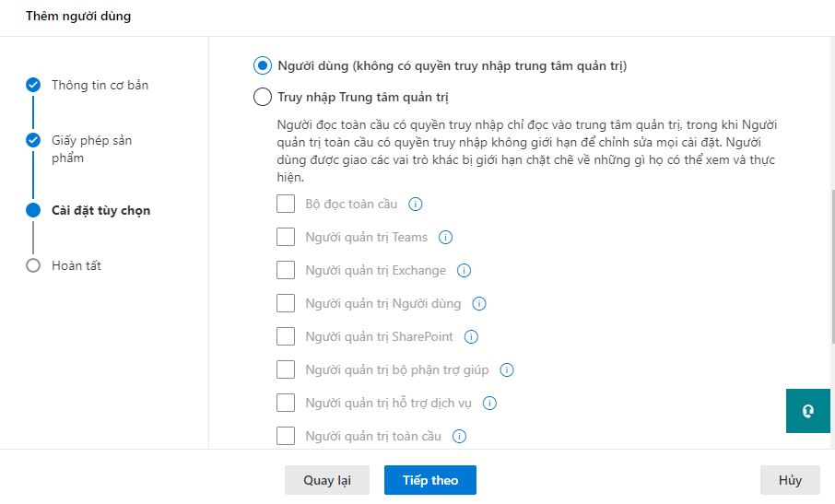Open info tooltip for Người quản trị Exchange
The image size is (835, 504).
click(464, 271)
